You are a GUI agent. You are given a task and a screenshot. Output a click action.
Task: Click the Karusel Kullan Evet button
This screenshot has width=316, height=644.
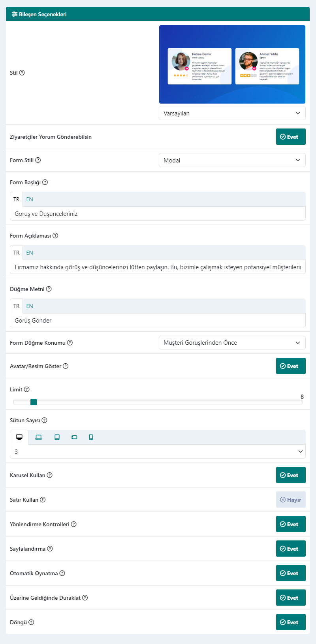click(x=291, y=475)
